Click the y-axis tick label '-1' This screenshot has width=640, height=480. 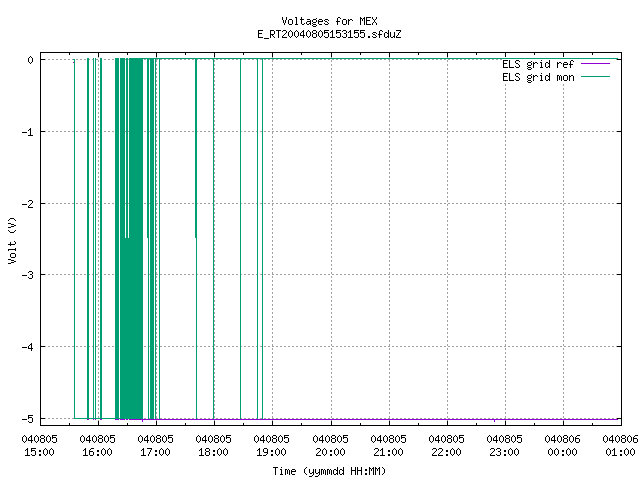pos(28,132)
